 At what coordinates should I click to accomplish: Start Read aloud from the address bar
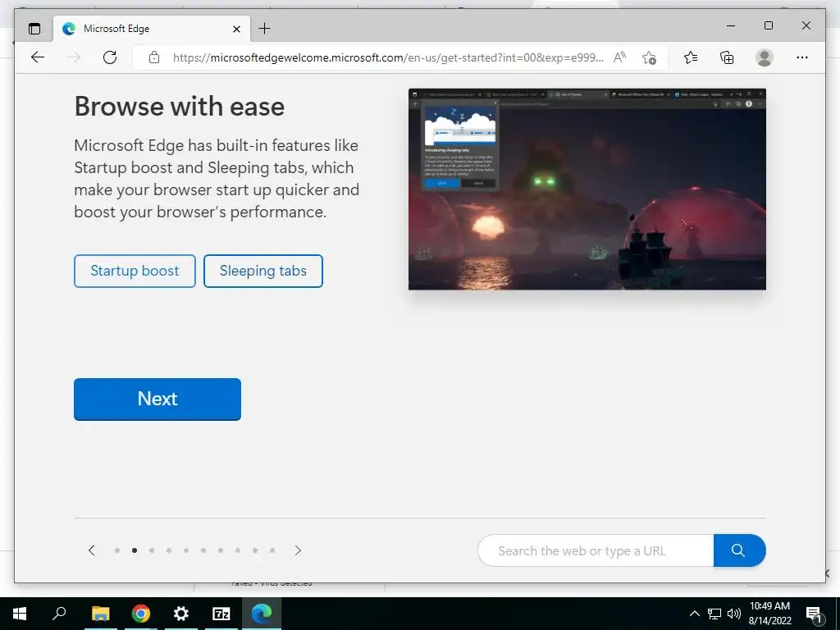pyautogui.click(x=620, y=57)
